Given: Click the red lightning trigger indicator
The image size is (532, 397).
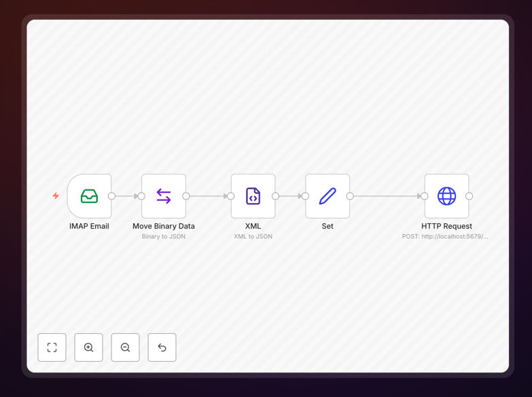Looking at the screenshot, I should pyautogui.click(x=56, y=195).
